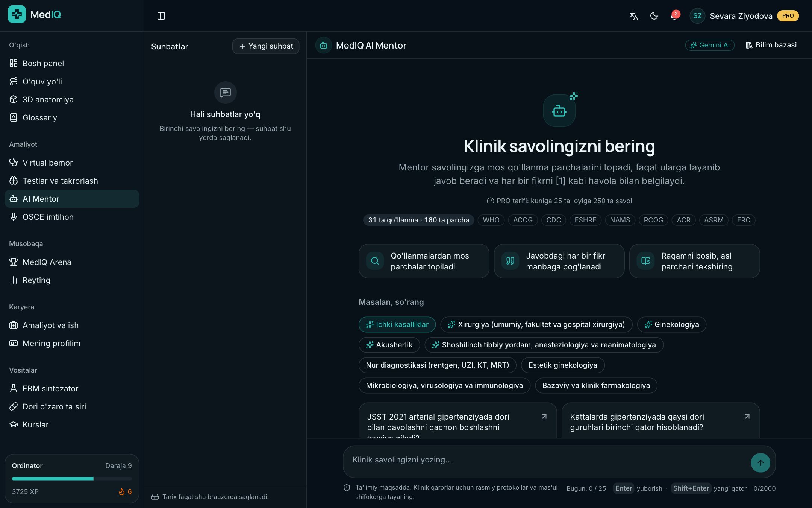812x508 pixels.
Task: Click the PRO tarifi limit text
Action: [564, 201]
